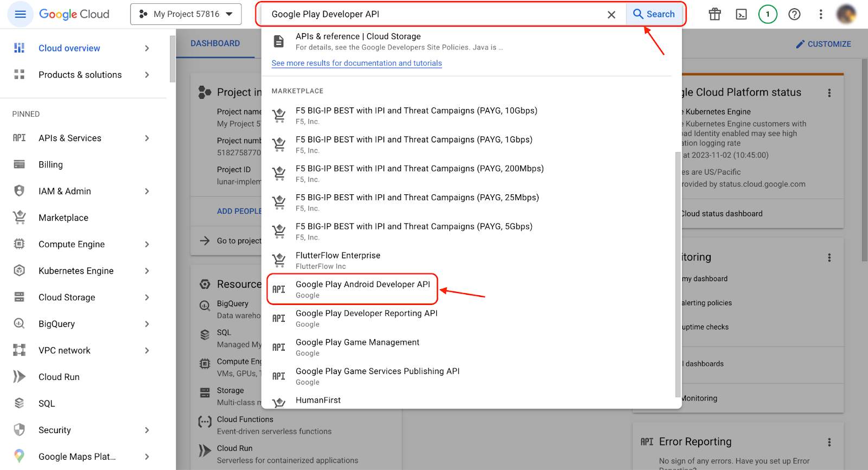Click the gift free trial icon
This screenshot has width=868, height=470.
coord(715,14)
